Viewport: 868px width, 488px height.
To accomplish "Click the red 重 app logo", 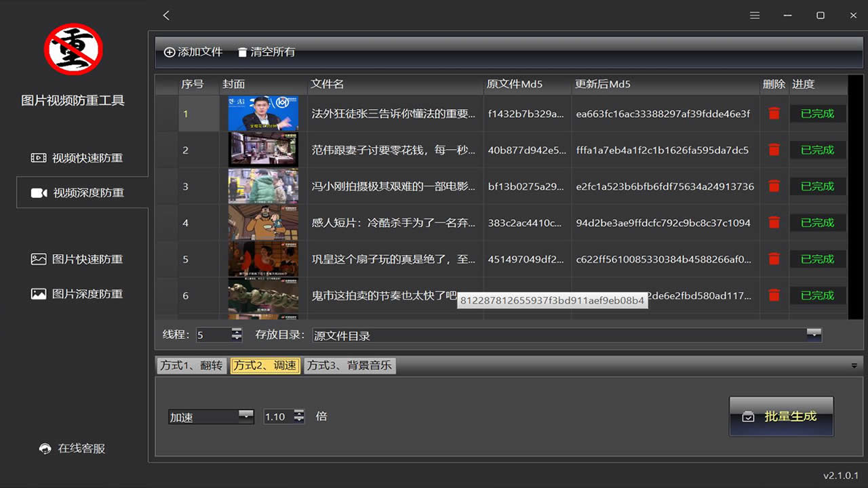I will (x=73, y=48).
